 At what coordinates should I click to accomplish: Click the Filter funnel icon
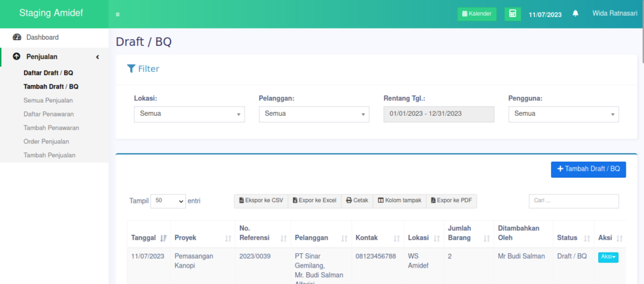point(131,69)
